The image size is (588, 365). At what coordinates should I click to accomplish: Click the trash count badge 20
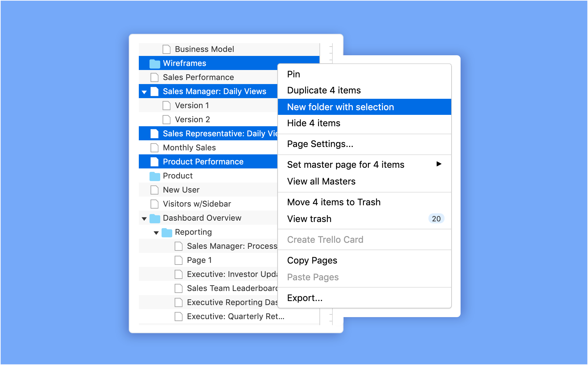tap(436, 219)
